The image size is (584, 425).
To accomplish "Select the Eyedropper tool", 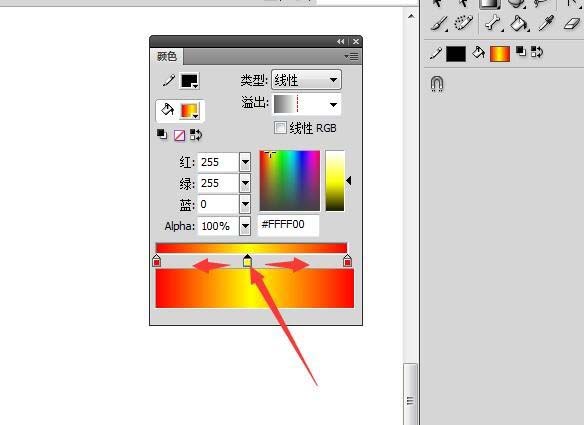I will (x=546, y=23).
